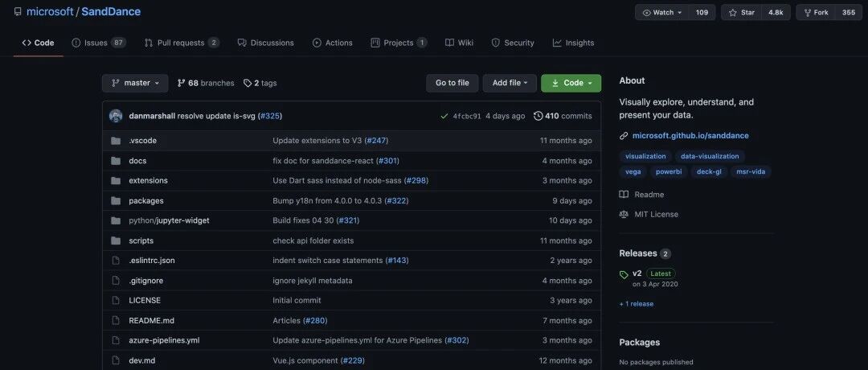Viewport: 868px width, 370px height.
Task: Open pull request #325 link
Action: click(269, 116)
